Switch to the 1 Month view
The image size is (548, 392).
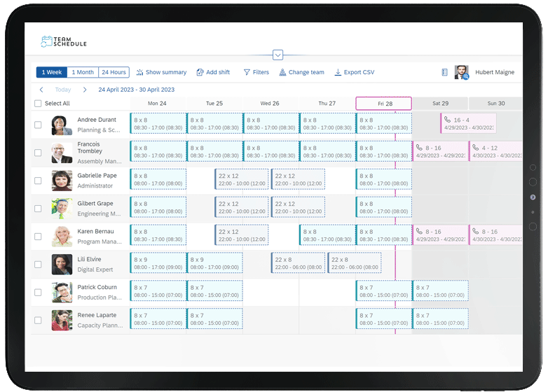tap(83, 72)
